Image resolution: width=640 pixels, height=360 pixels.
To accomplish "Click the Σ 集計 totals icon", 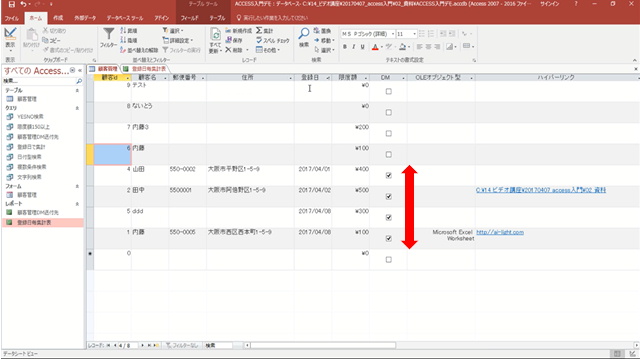I will (259, 31).
